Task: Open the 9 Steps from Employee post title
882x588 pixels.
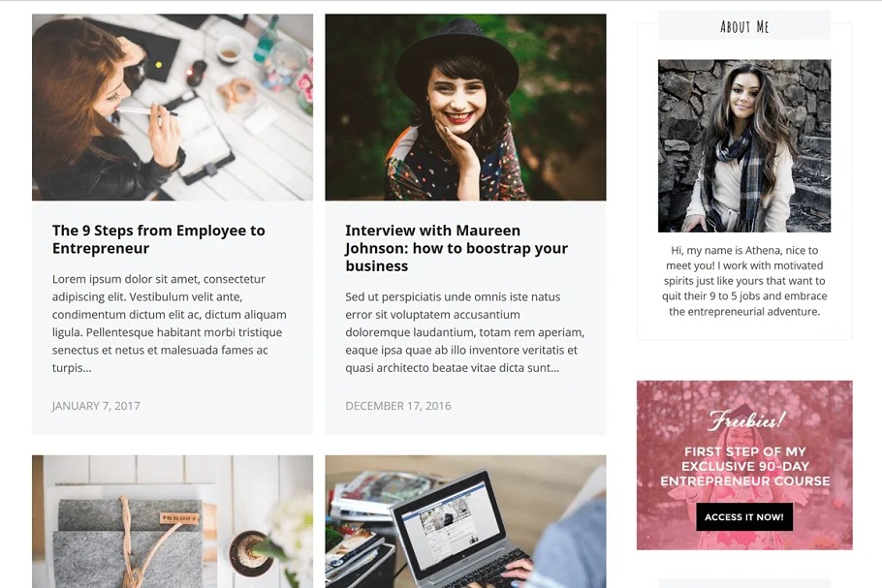Action: pos(159,239)
